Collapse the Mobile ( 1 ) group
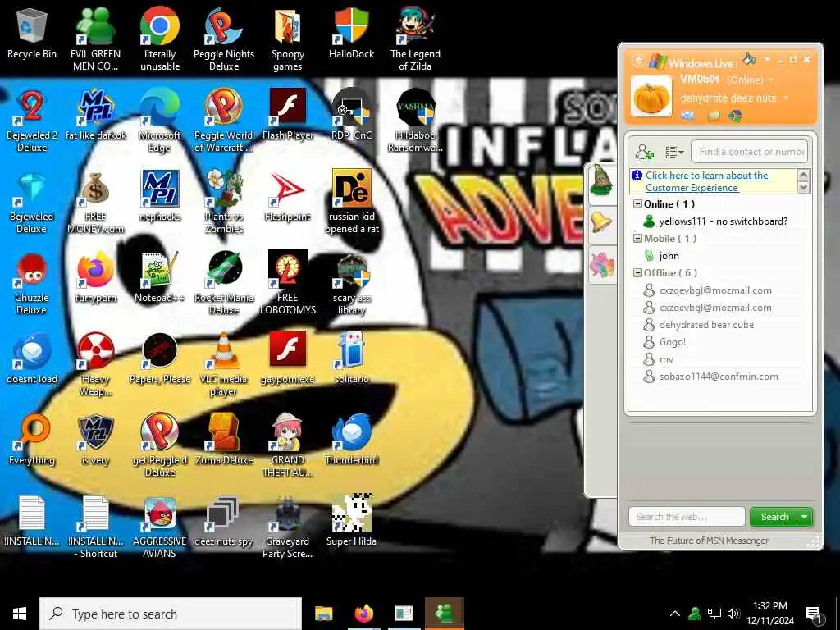The image size is (840, 630). click(637, 239)
